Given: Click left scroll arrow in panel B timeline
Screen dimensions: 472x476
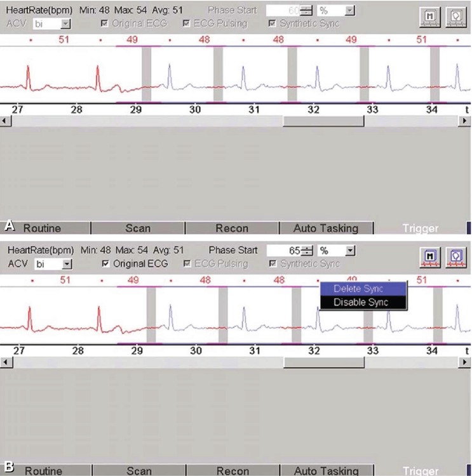Looking at the screenshot, I should click(5, 362).
